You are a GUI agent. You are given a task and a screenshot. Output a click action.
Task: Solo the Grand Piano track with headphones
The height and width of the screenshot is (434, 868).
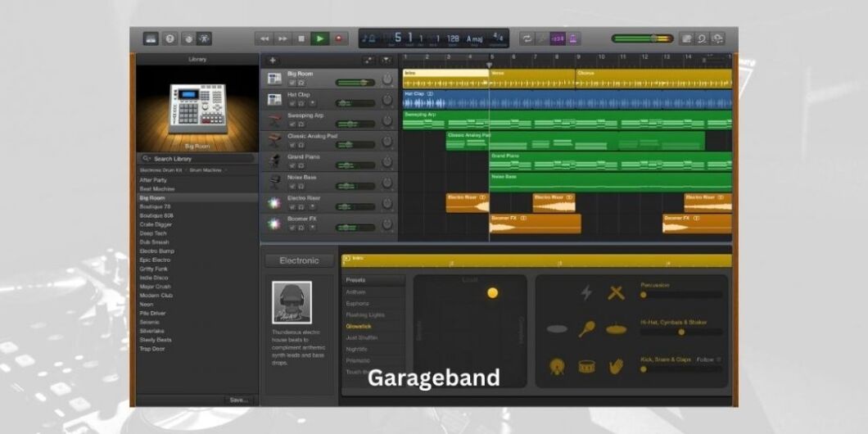coord(301,165)
